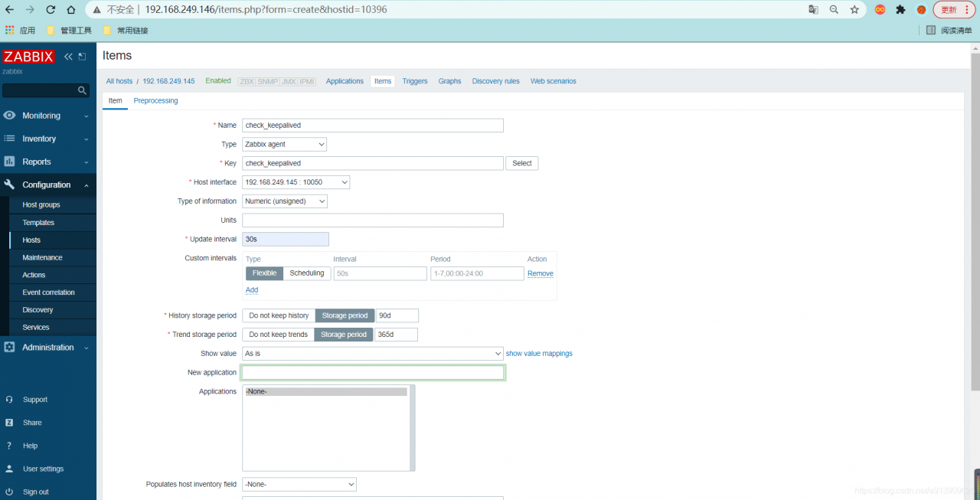Reload the page with refresh icon
The height and width of the screenshot is (500, 980).
[51, 10]
